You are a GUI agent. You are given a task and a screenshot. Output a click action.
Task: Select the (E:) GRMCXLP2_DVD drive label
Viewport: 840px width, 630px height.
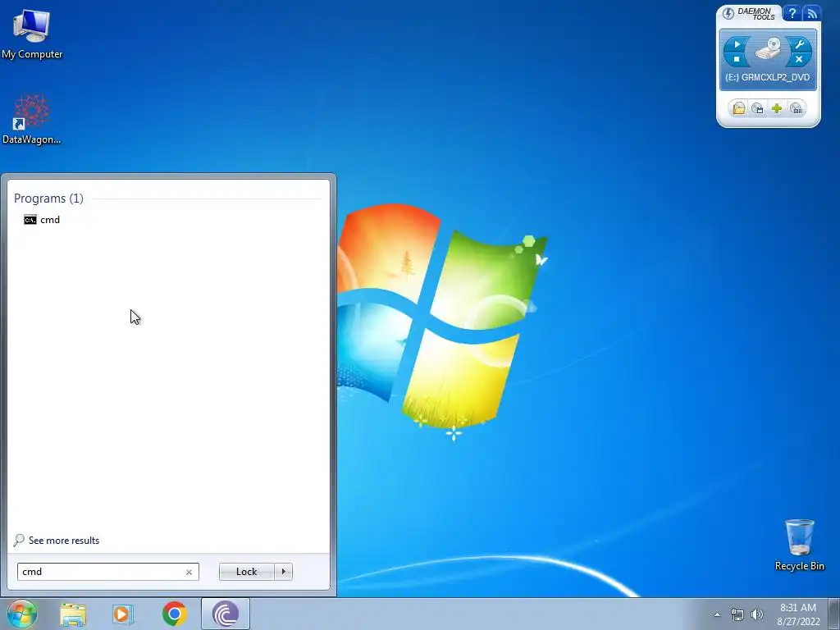[767, 77]
